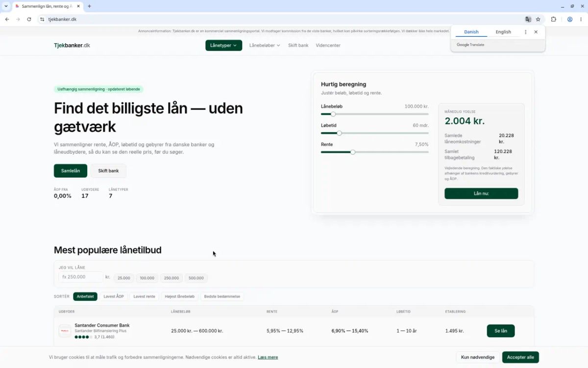588x368 pixels.
Task: Reload the page with the refresh icon
Action: 29,19
